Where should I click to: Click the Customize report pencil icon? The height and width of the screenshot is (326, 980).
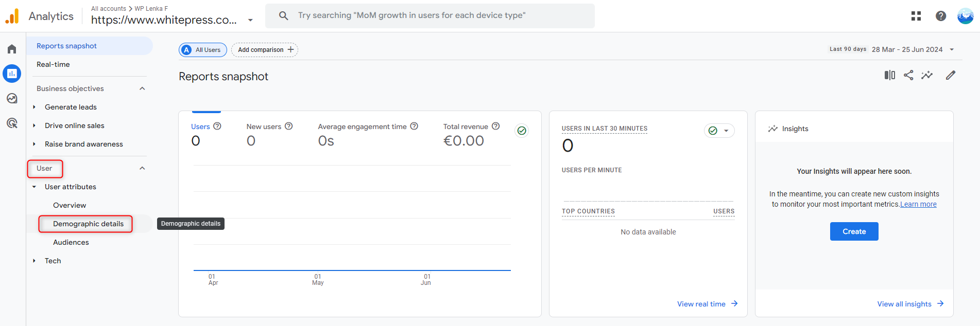tap(951, 75)
